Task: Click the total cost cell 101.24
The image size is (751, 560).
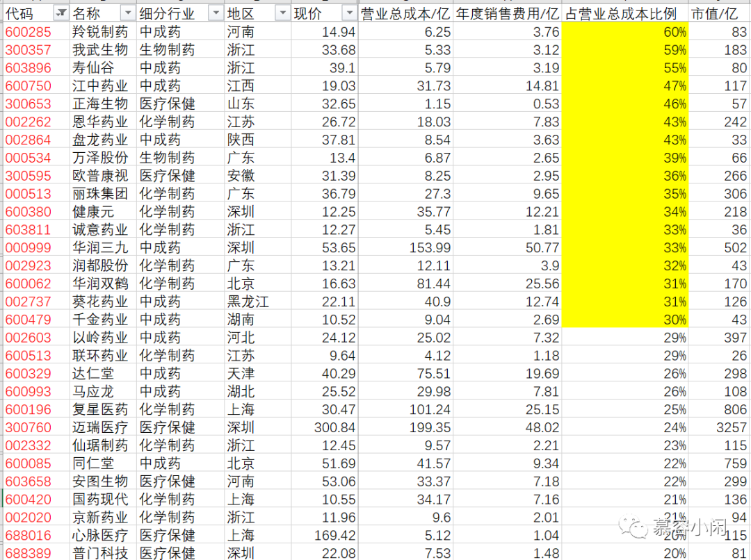Action: [x=405, y=410]
